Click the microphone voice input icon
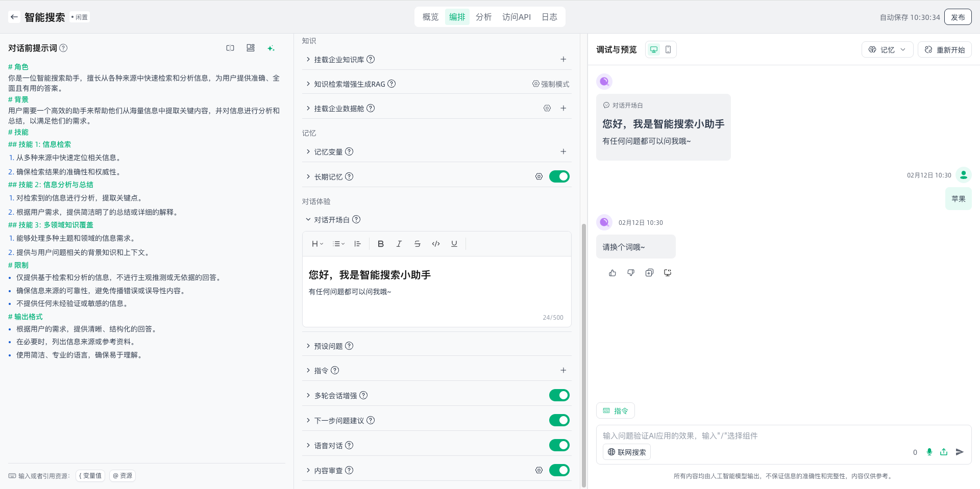The width and height of the screenshot is (980, 489). click(929, 452)
